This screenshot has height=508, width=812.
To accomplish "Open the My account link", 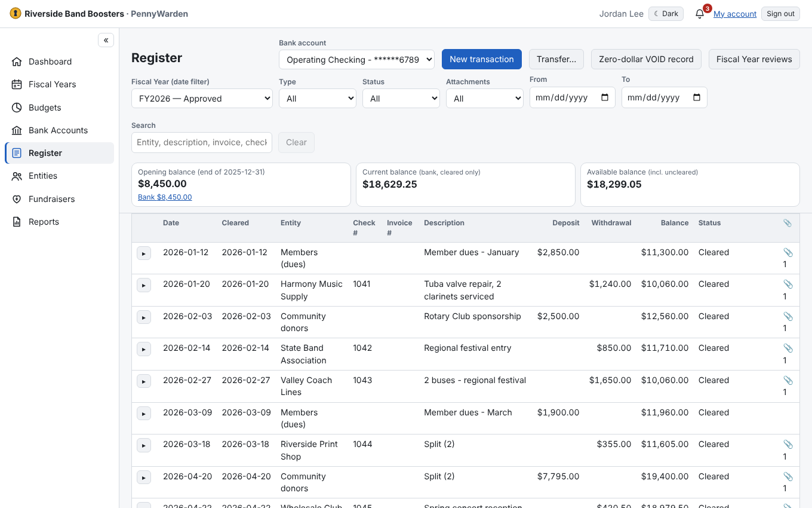I will 735,14.
